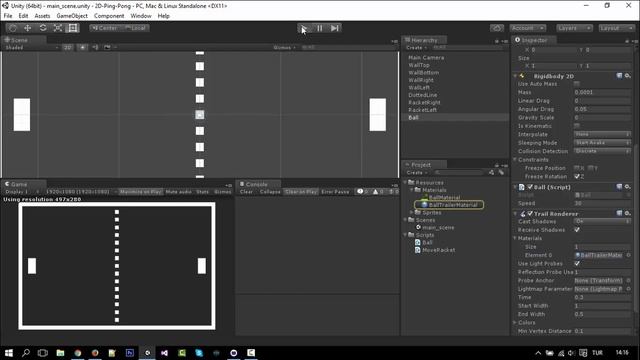Open Layout dropdown
Image resolution: width=640 pixels, height=360 pixels.
coord(616,28)
